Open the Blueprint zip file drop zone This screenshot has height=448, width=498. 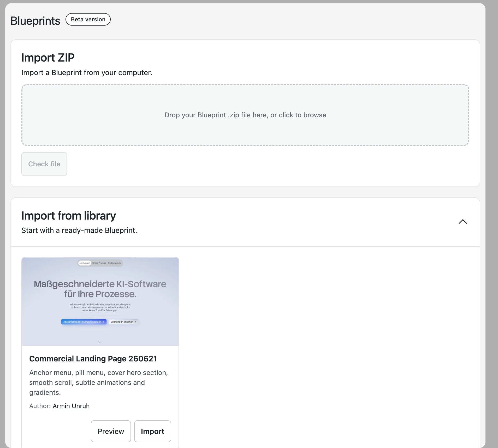point(245,115)
